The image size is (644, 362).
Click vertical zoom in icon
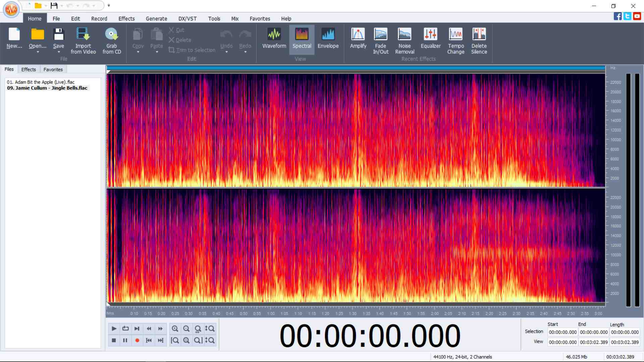210,328
